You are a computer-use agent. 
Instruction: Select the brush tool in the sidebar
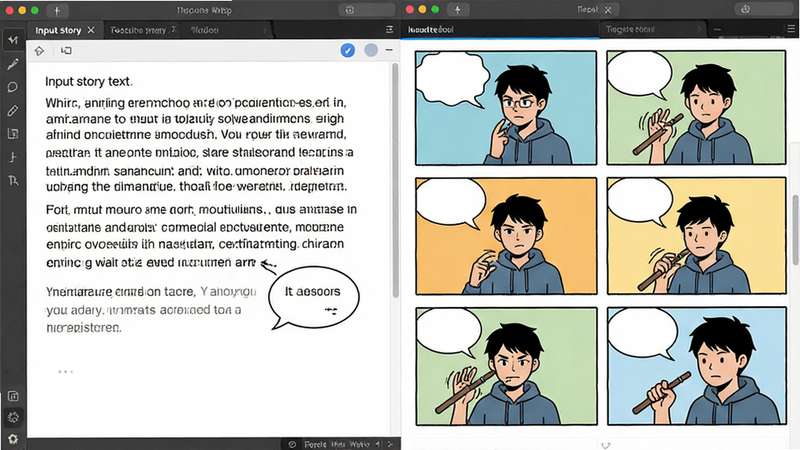(x=13, y=64)
